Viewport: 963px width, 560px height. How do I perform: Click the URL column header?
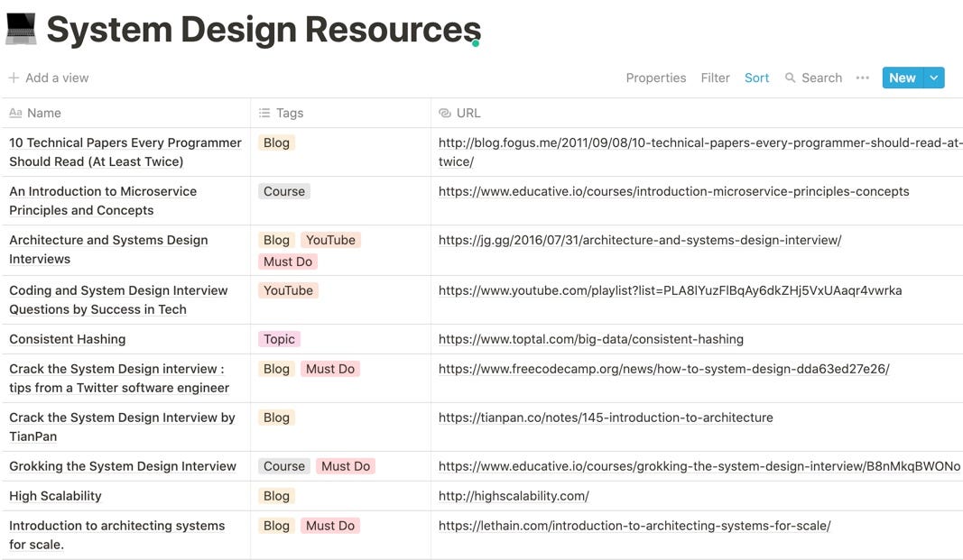(x=468, y=113)
